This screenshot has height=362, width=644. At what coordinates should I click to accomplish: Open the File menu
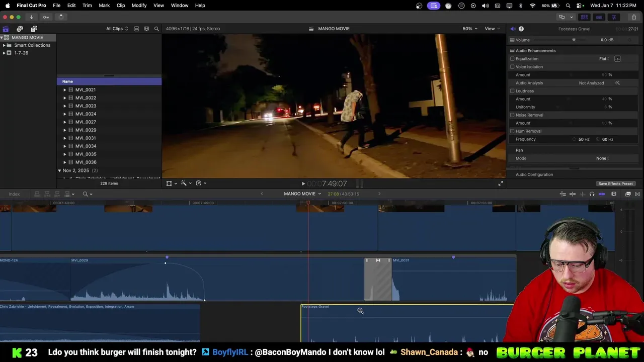click(57, 5)
